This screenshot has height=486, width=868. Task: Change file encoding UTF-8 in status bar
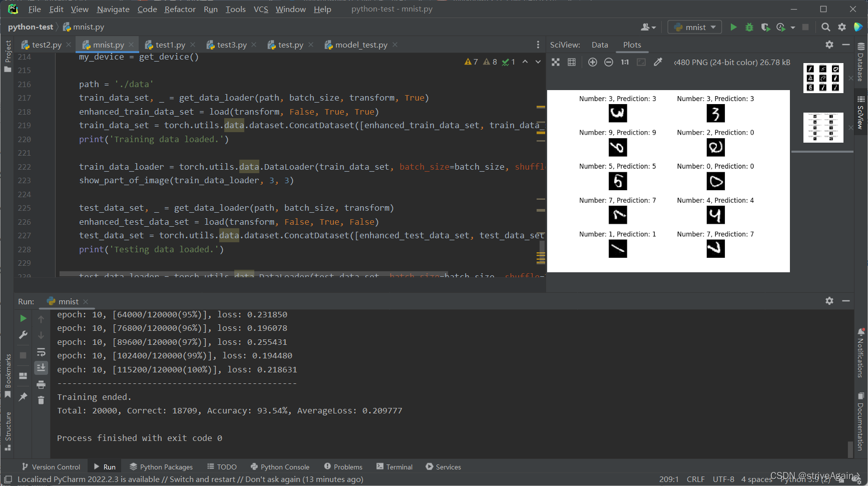point(723,479)
